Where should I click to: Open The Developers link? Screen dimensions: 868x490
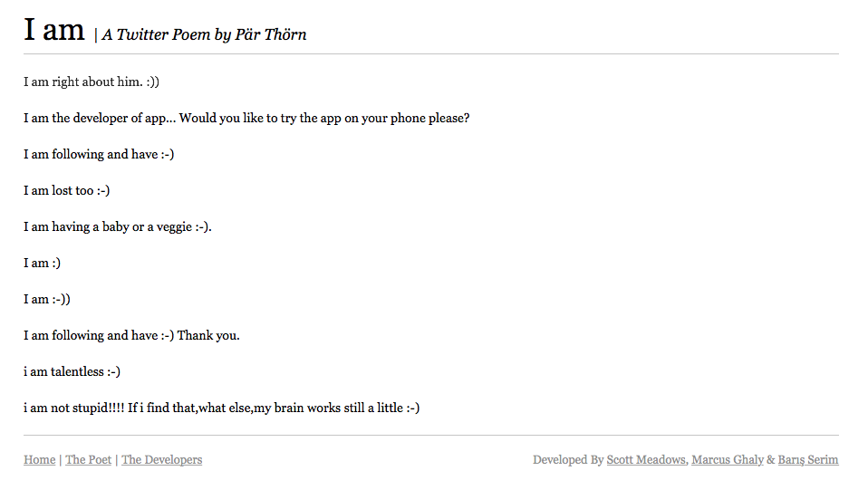[161, 459]
